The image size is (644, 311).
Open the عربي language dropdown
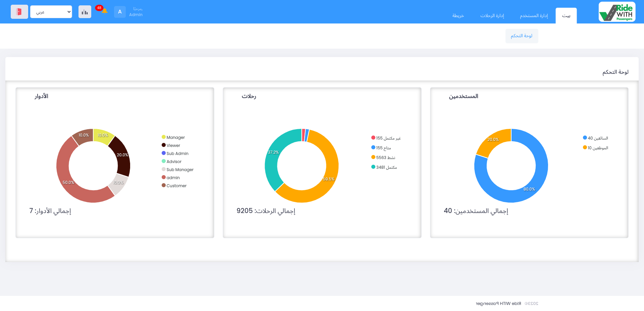point(51,11)
